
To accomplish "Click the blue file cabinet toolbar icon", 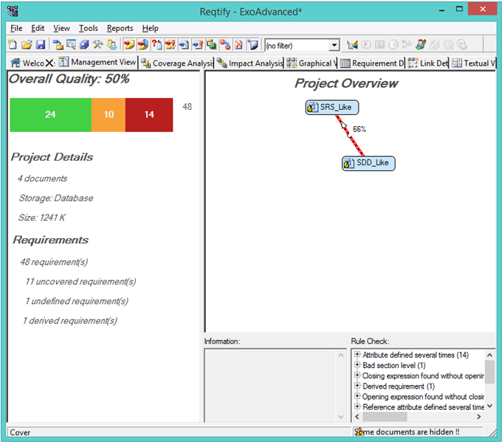I will click(x=85, y=44).
